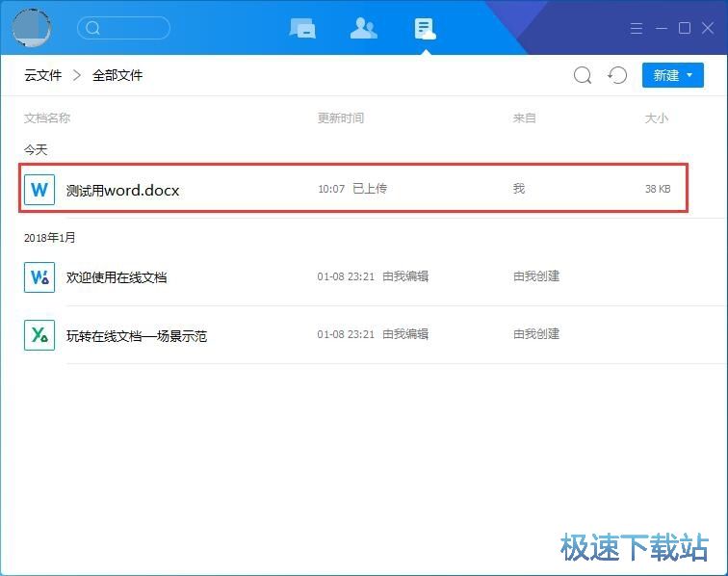Refresh the file list
728x576 pixels.
point(617,75)
